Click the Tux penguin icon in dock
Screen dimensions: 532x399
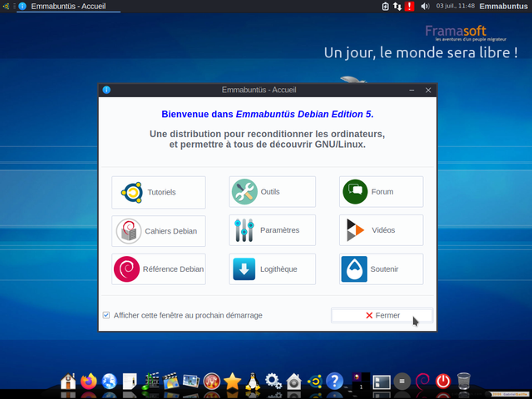click(253, 382)
